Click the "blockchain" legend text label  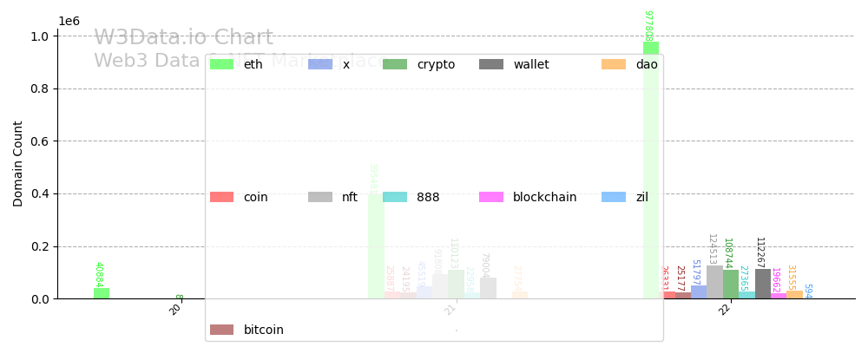(544, 197)
